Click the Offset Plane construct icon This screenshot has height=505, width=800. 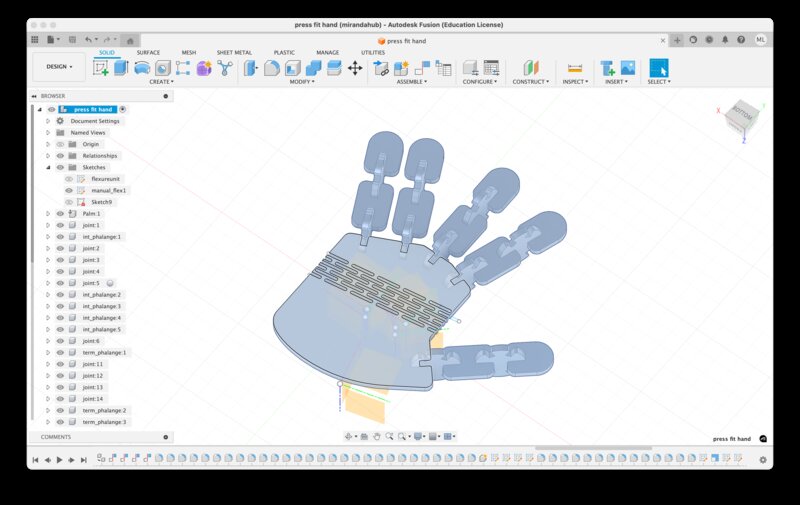pyautogui.click(x=530, y=68)
